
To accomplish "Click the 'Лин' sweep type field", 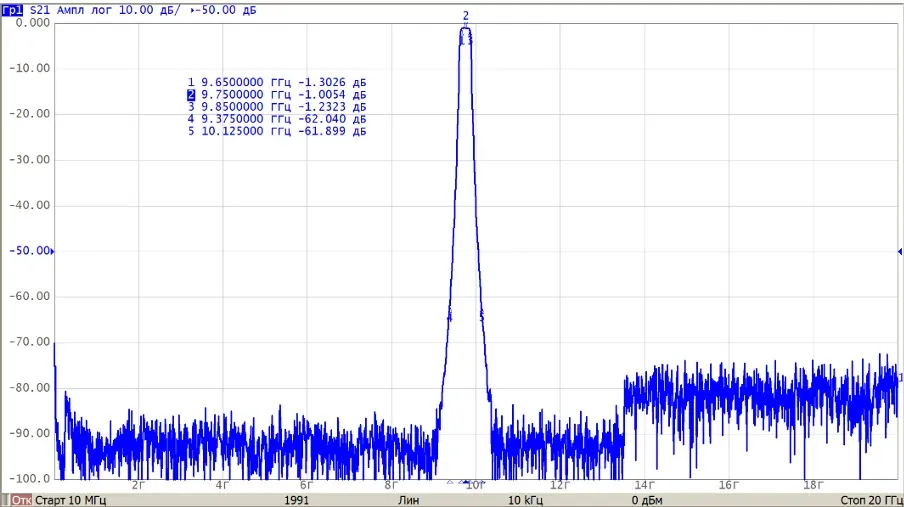I will [408, 500].
